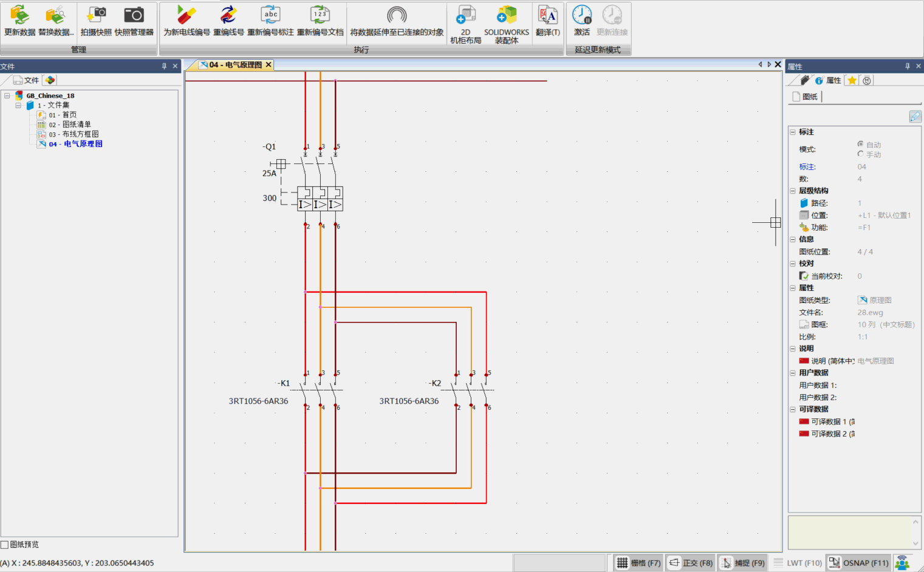This screenshot has width=924, height=572.
Task: Collapse the 可译数据 section in properties
Action: (x=793, y=409)
